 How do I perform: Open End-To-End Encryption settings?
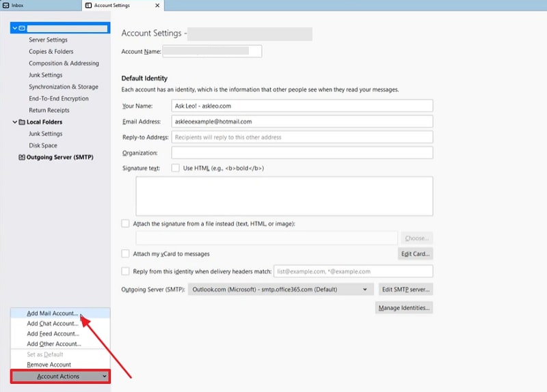(59, 98)
